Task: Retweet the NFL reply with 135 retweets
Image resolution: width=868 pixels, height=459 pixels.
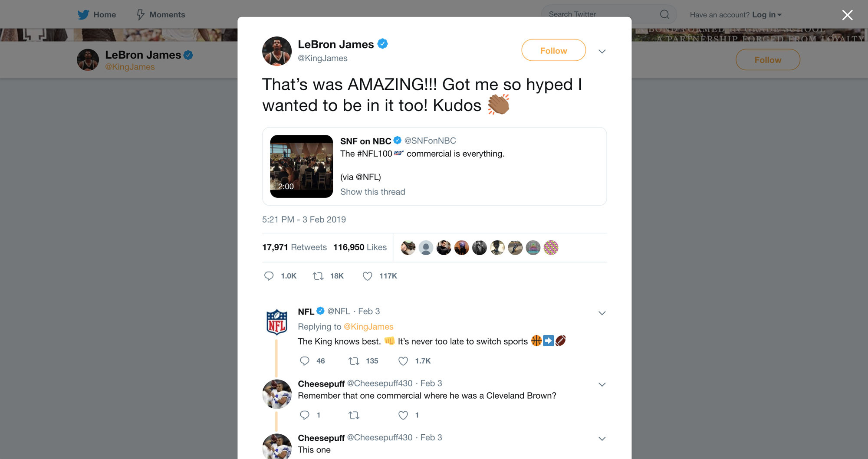Action: tap(354, 361)
